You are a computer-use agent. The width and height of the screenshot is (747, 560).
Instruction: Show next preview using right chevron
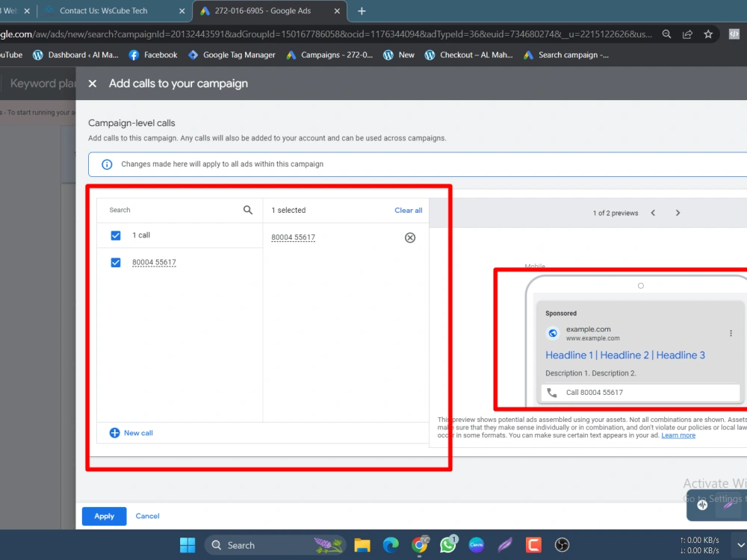[x=678, y=212]
